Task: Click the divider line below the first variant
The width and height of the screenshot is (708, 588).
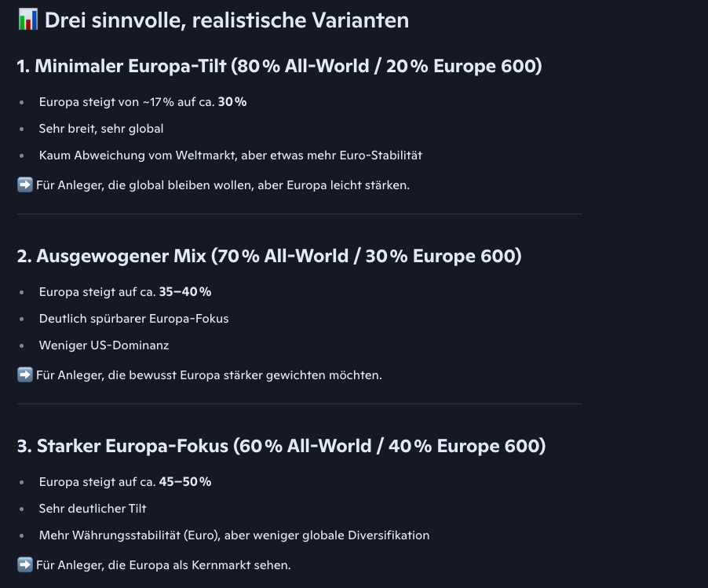Action: pos(299,214)
